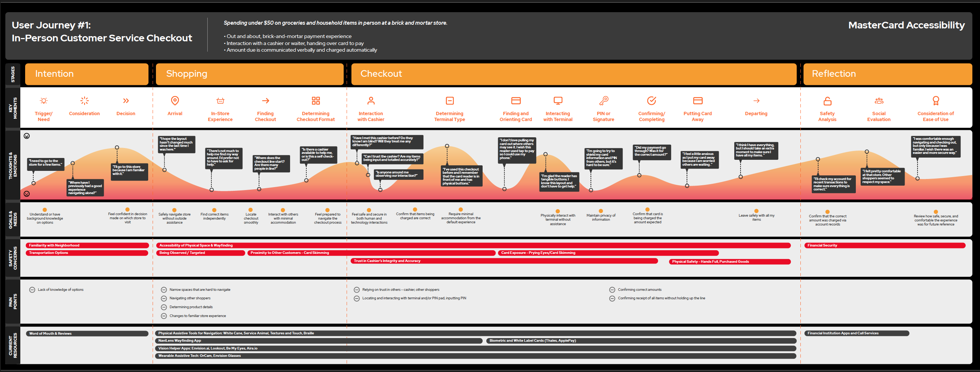Screen dimensions: 980x372
Task: Click quote "I'll check my account for recent transactions"
Action: coord(834,184)
